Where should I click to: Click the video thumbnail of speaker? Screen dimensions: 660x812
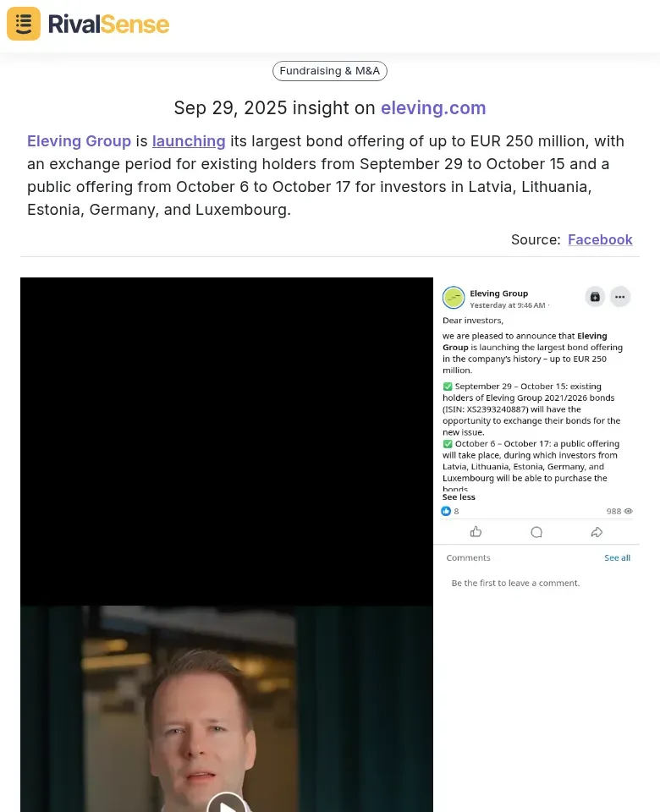tap(227, 709)
